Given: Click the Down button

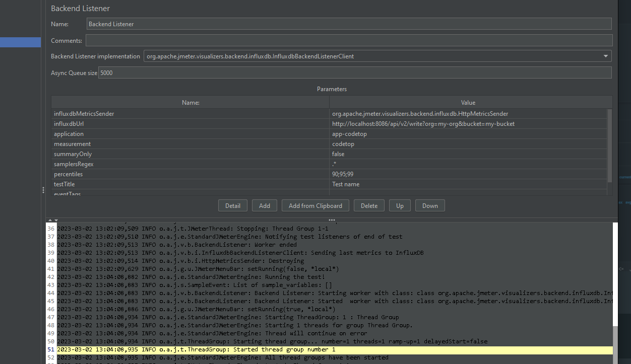Looking at the screenshot, I should tap(430, 205).
